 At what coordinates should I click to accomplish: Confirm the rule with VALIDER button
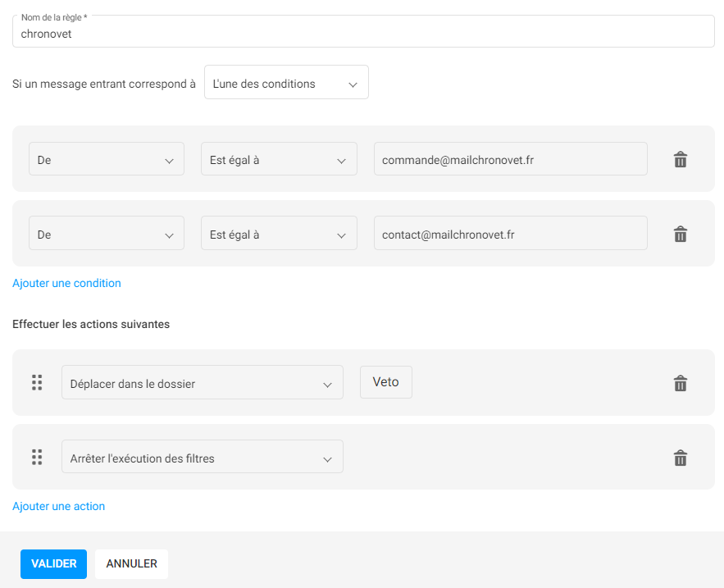(x=53, y=564)
